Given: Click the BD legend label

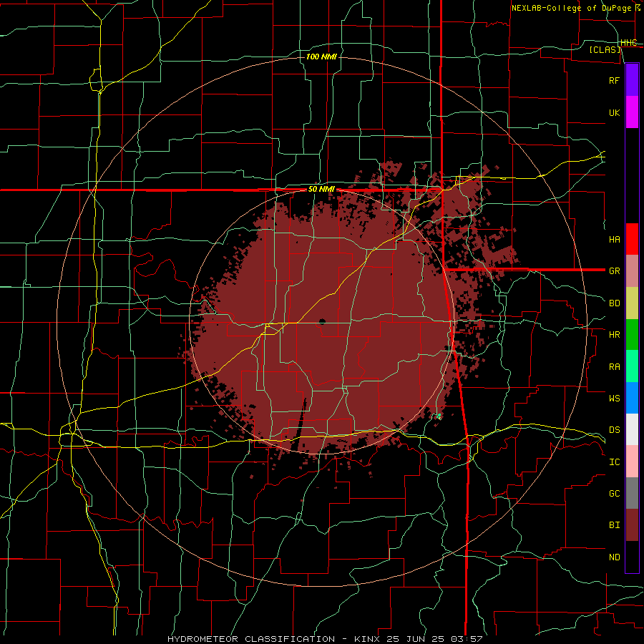Looking at the screenshot, I should point(614,303).
